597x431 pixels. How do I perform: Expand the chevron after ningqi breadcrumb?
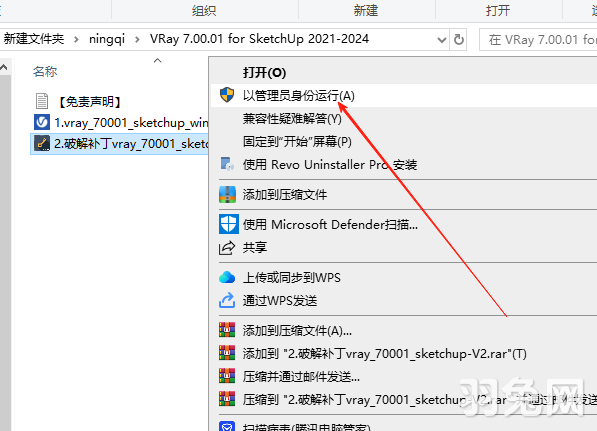[x=137, y=39]
